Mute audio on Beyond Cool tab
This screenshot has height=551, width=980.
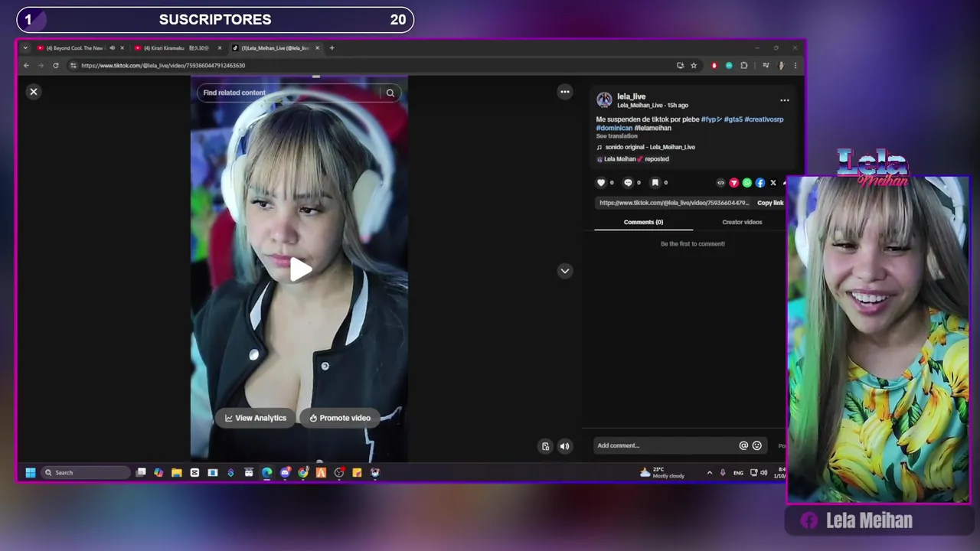tap(113, 48)
